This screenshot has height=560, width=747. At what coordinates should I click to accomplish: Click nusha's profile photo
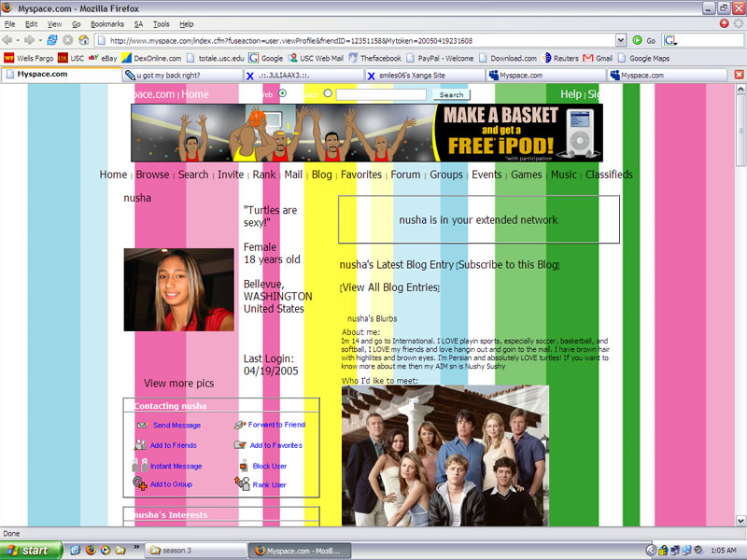click(178, 289)
